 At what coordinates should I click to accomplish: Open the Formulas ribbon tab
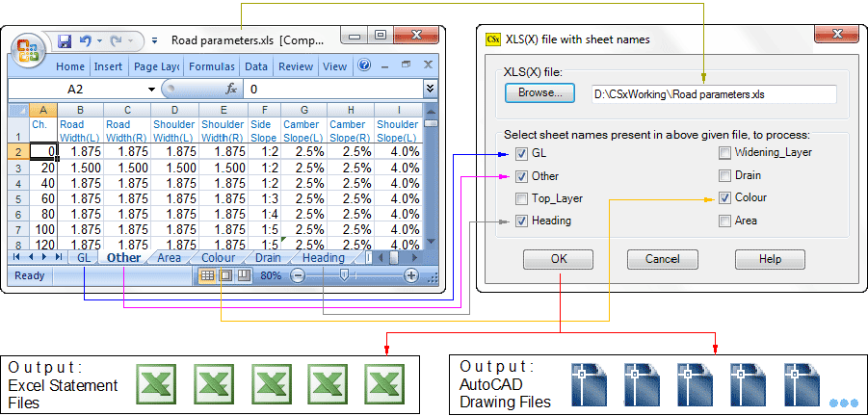pos(212,66)
